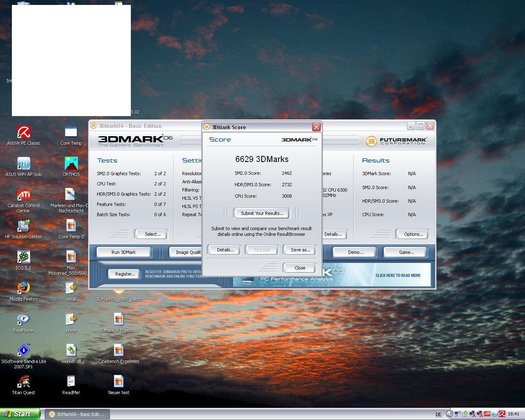The height and width of the screenshot is (420, 525).
Task: Click HDR/SM3.0 Score value 2732
Action: (x=287, y=185)
